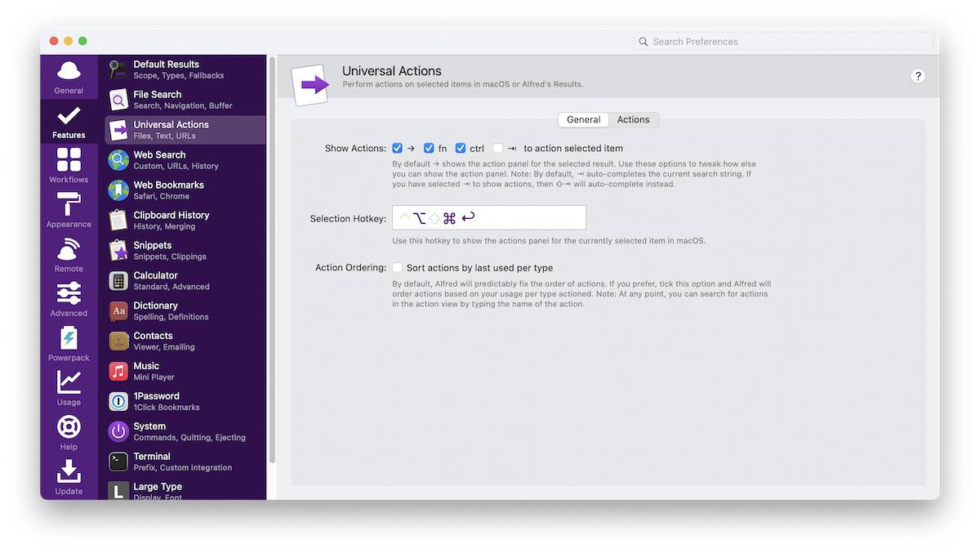This screenshot has height=553, width=980.
Task: Select File Search row text
Action: [183, 100]
